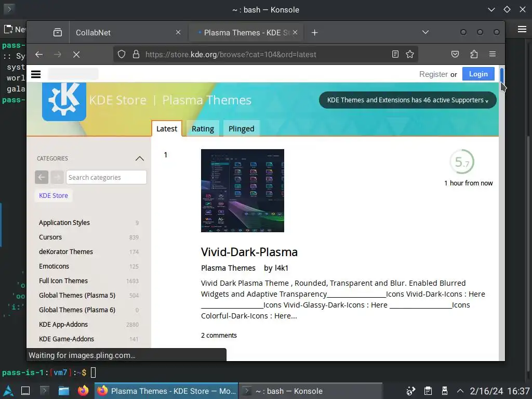This screenshot has width=532, height=399.
Task: Open the Firefox extensions puzzle icon
Action: (474, 54)
